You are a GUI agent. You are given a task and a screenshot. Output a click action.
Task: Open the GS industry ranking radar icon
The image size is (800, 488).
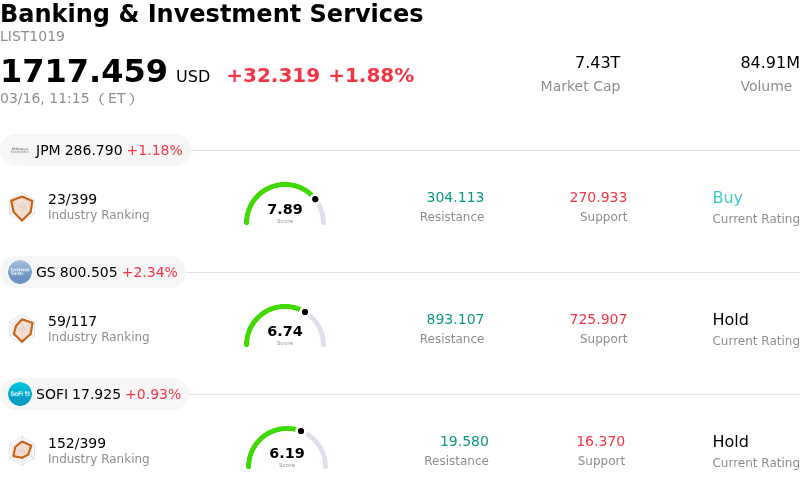click(x=22, y=329)
